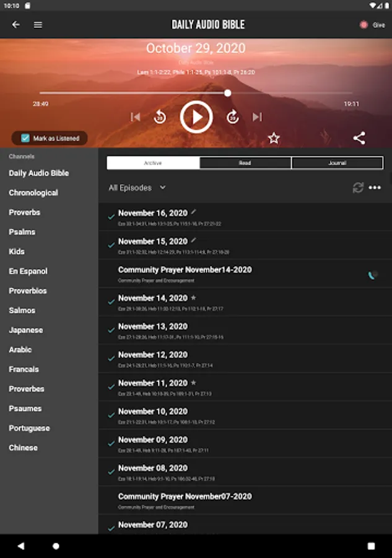The width and height of the screenshot is (392, 558).
Task: Click the star icon on November 14
Action: click(193, 298)
